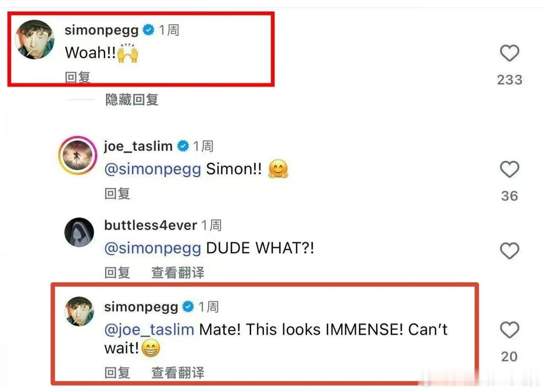Open buttless4ever's profile picture
544x392 pixels.
click(x=79, y=232)
